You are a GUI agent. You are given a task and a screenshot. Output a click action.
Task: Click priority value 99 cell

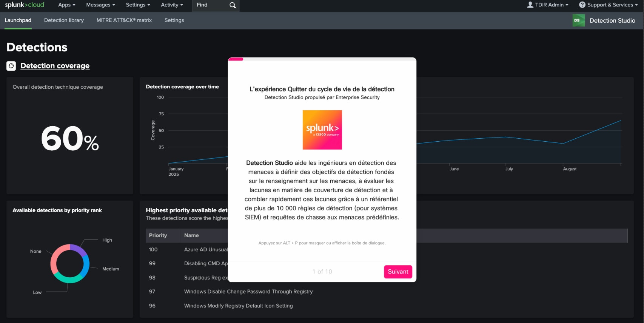coord(152,264)
